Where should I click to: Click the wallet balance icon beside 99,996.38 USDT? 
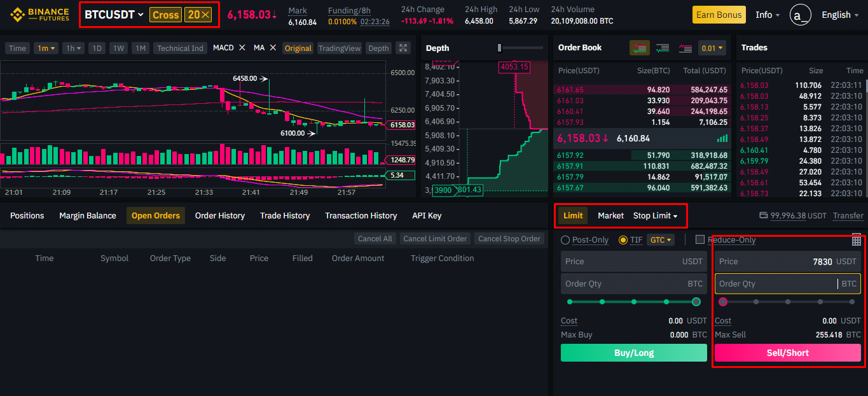pos(763,216)
